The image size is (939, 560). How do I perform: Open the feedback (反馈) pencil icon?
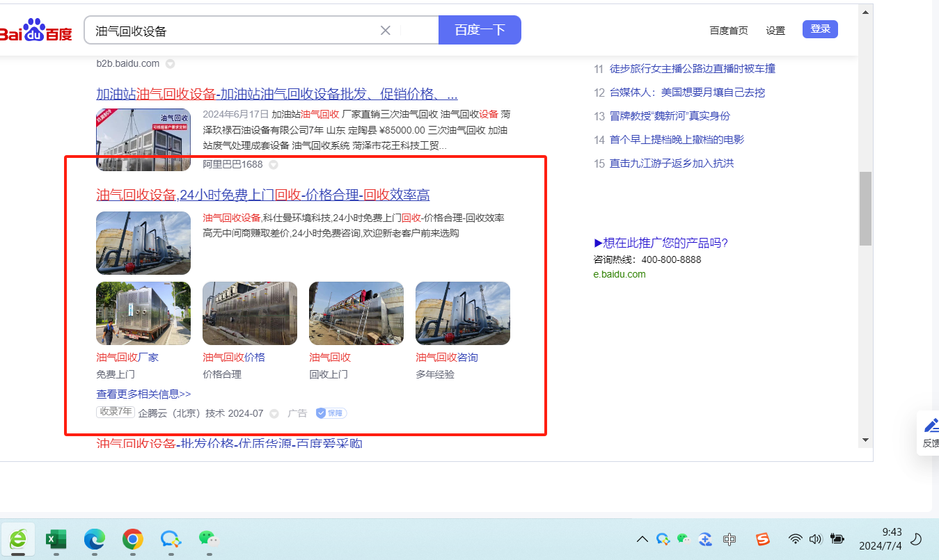pyautogui.click(x=931, y=426)
